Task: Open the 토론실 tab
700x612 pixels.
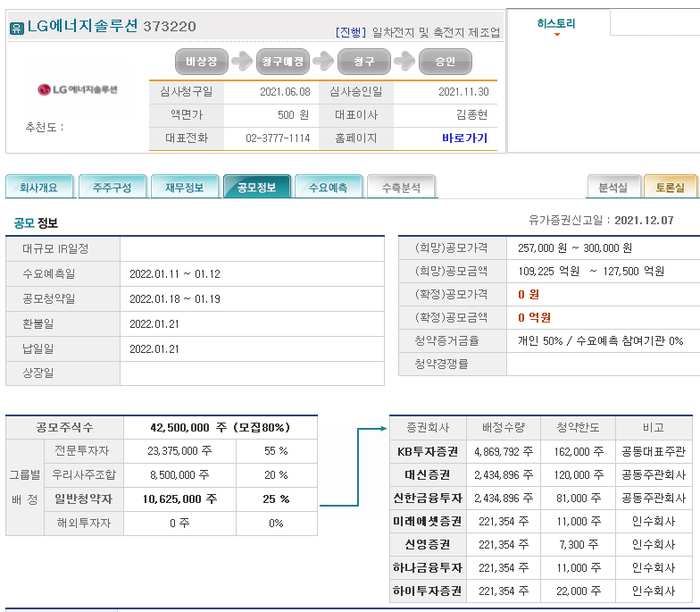Action: coord(670,187)
